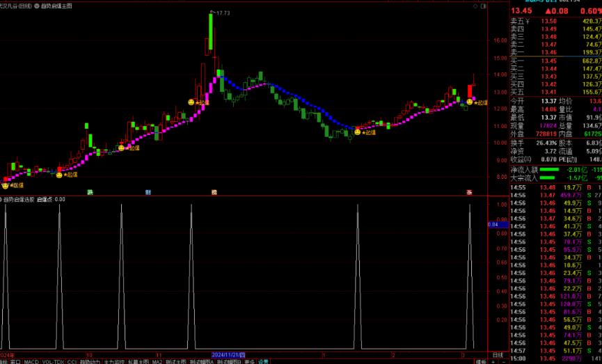Click the 卖一 price 13.46

point(548,52)
